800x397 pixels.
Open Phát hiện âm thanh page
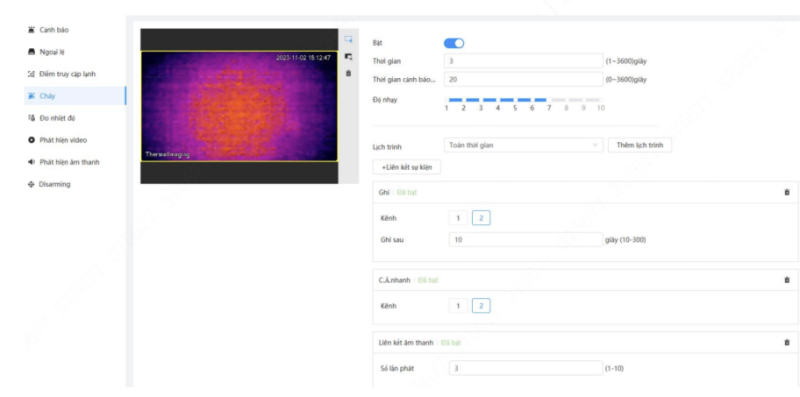[x=63, y=162]
